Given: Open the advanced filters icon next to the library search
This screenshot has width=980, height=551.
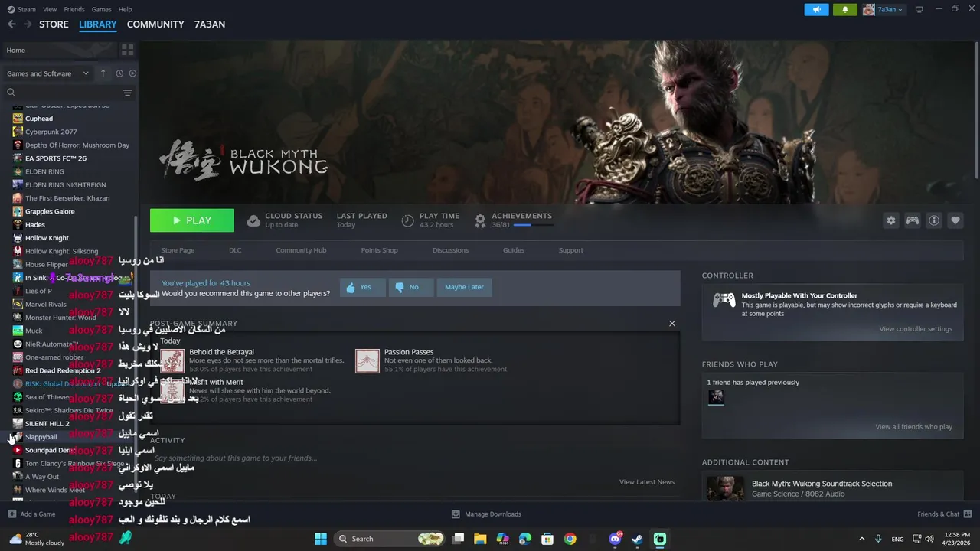Looking at the screenshot, I should tap(127, 93).
